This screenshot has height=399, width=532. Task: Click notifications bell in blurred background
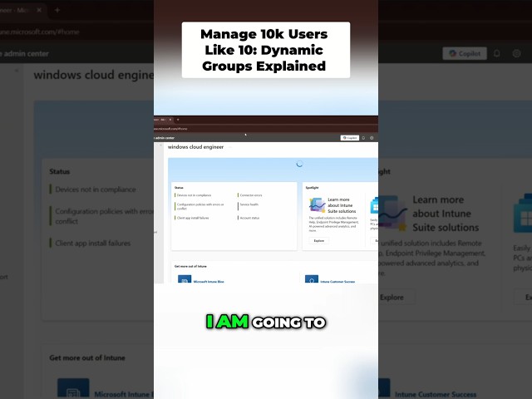click(497, 53)
